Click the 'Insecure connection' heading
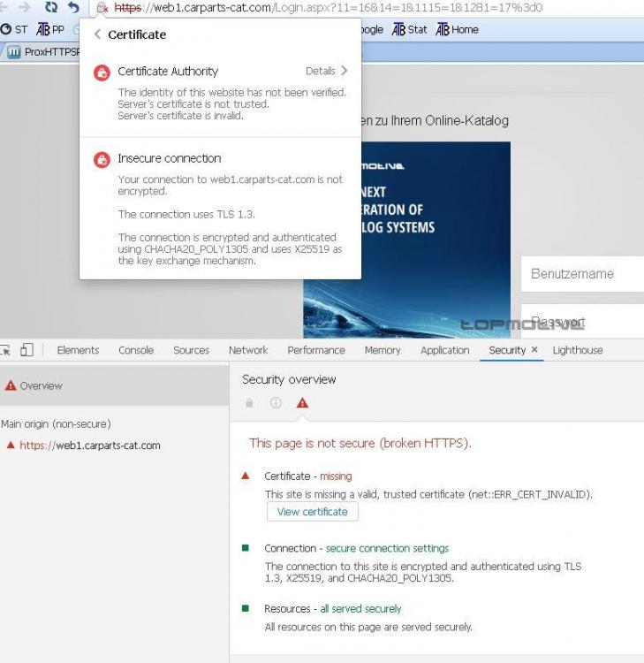The height and width of the screenshot is (663, 644). pyautogui.click(x=170, y=158)
